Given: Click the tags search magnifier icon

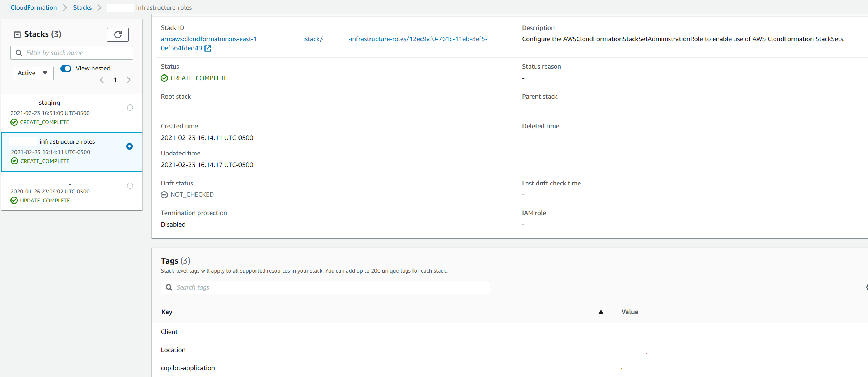Looking at the screenshot, I should pos(169,287).
